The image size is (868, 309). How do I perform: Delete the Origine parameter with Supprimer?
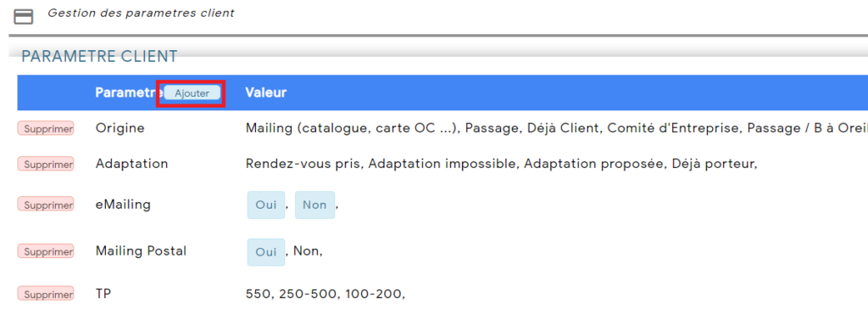pyautogui.click(x=46, y=128)
